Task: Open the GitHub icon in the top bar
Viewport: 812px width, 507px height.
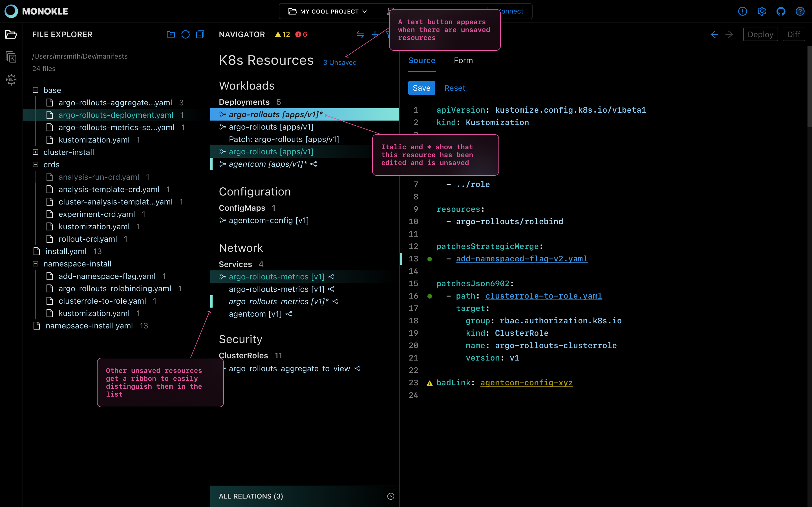Action: 781,11
